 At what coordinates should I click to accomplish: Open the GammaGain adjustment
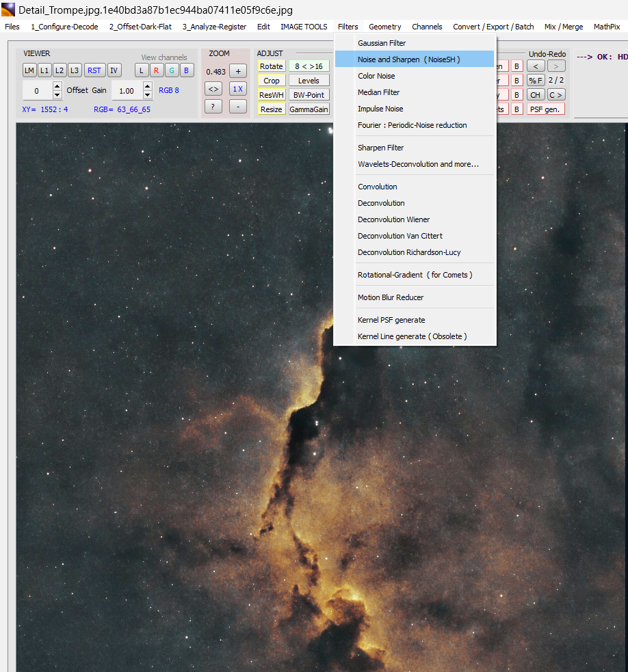tap(309, 109)
